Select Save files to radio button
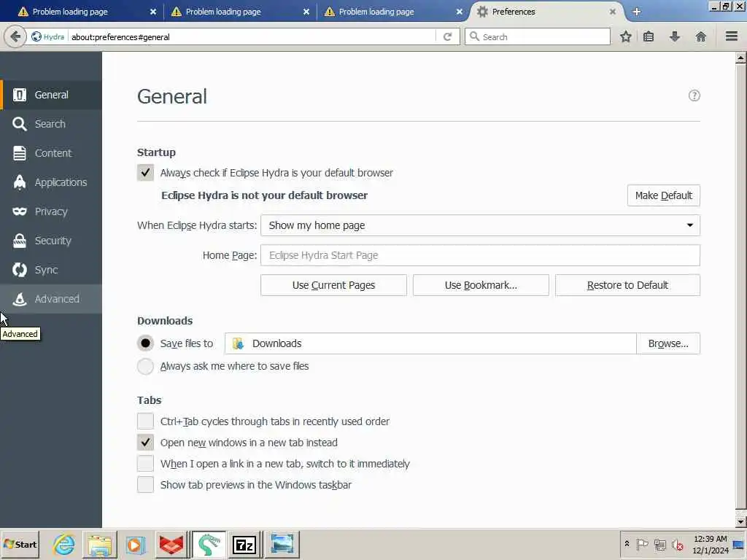 click(145, 343)
